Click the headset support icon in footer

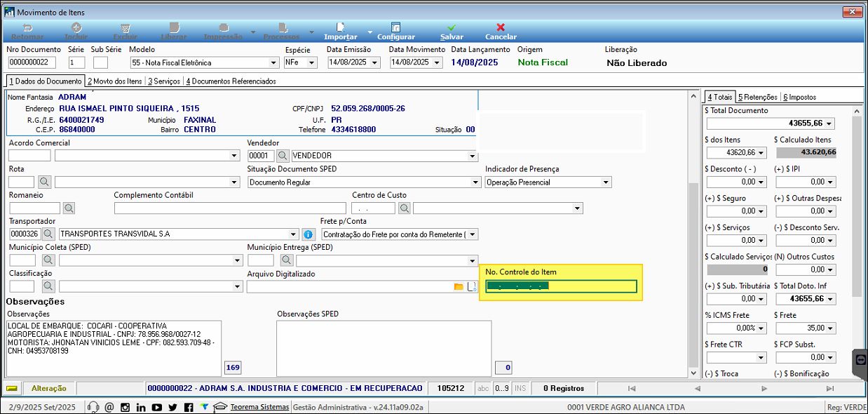coord(93,407)
